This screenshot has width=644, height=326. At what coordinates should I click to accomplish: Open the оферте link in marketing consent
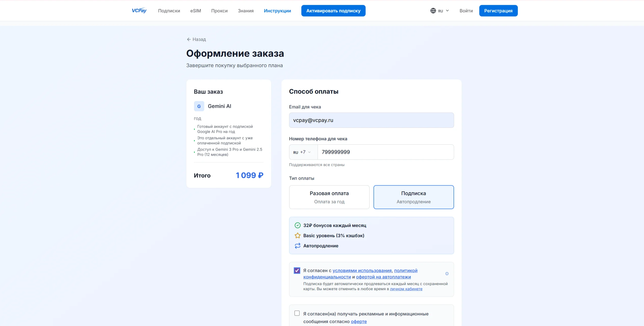pyautogui.click(x=359, y=321)
